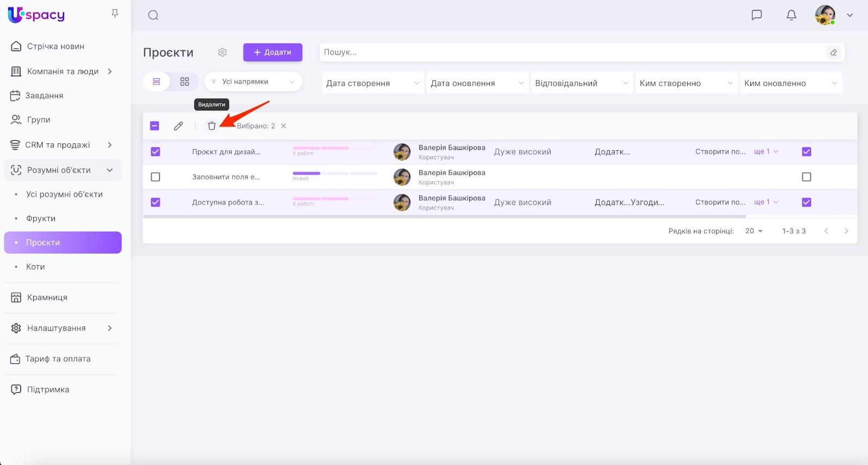This screenshot has height=465, width=868.
Task: Clear the search field with eraser icon
Action: (833, 53)
